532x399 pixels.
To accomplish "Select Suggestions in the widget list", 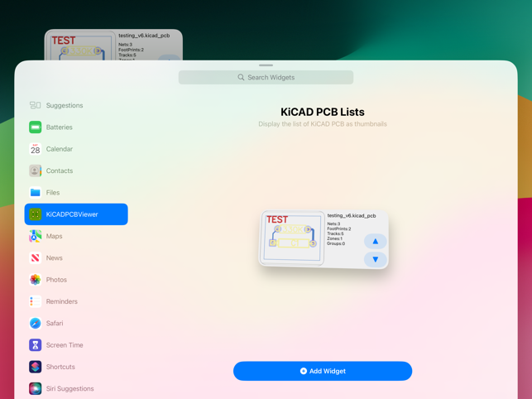I will point(76,105).
